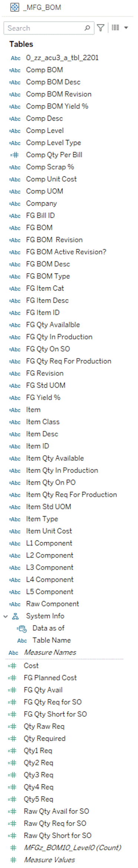138x868 pixels.
Task: Click the Cost measure number icon
Action: pyautogui.click(x=12, y=666)
